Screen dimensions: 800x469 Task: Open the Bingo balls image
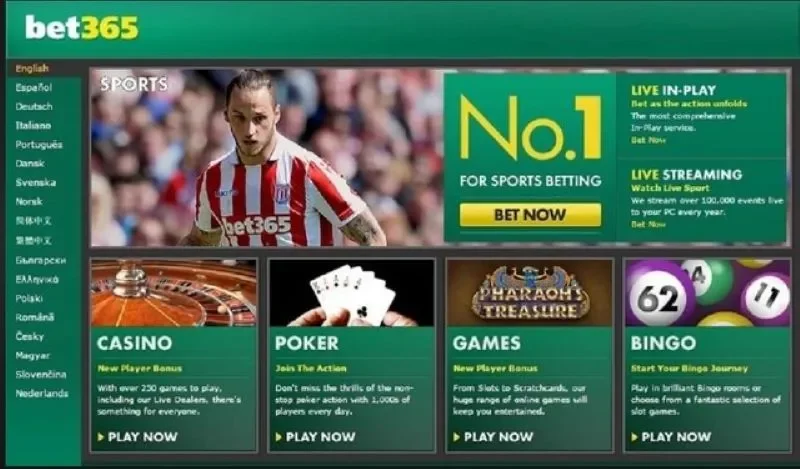tap(708, 292)
